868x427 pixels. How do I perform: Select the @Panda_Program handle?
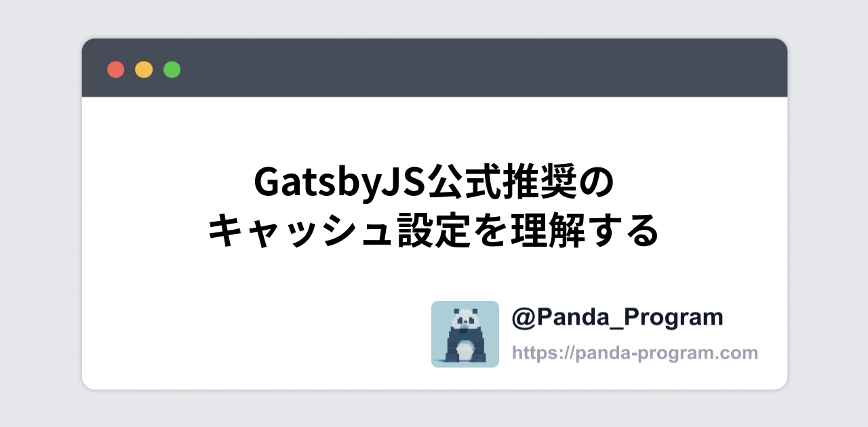point(618,317)
